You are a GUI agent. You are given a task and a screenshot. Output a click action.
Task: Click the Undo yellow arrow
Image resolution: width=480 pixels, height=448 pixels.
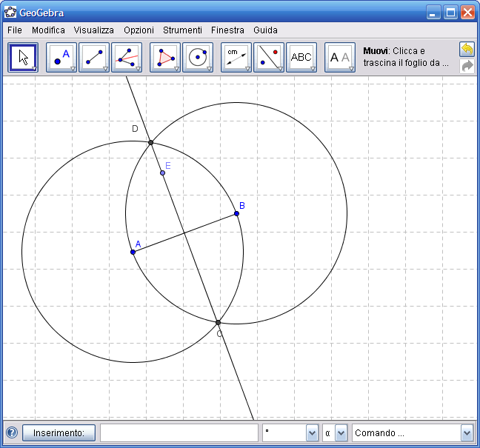tap(467, 50)
